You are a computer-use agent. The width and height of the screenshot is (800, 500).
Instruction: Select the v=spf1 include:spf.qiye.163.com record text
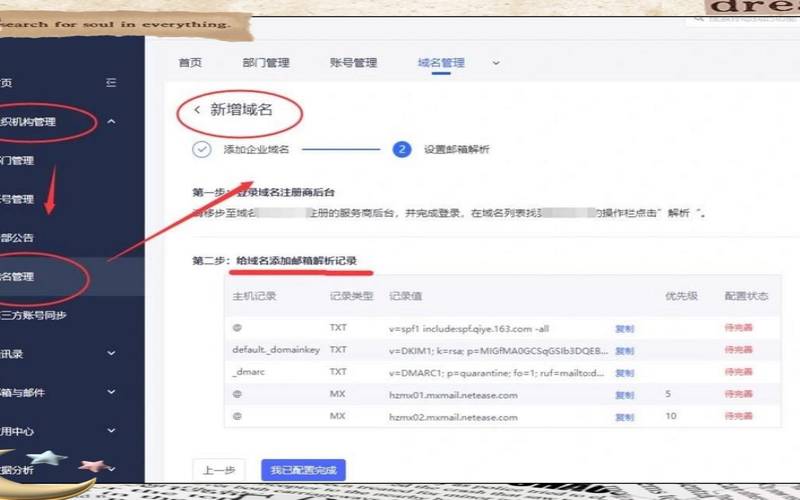(469, 329)
